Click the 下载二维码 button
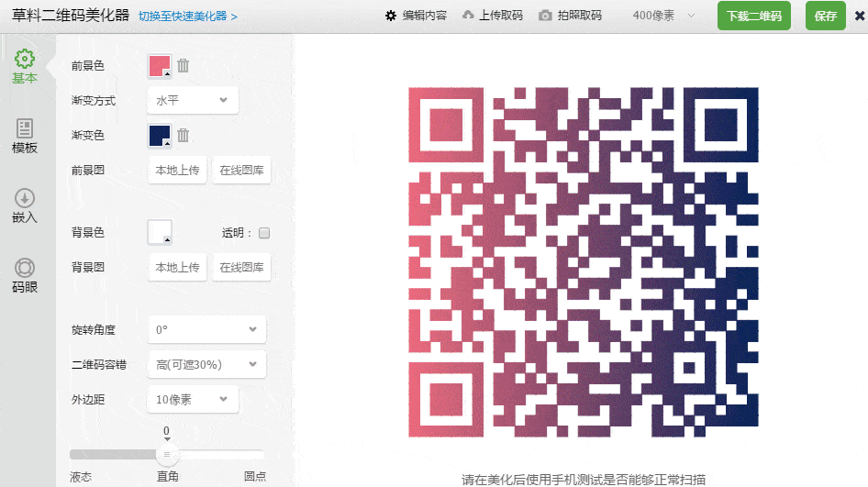 click(x=754, y=16)
